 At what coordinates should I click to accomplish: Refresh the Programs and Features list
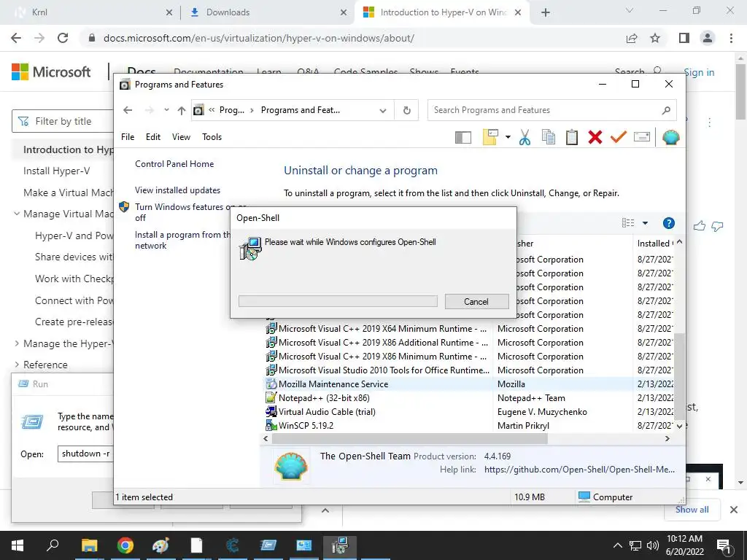[407, 111]
